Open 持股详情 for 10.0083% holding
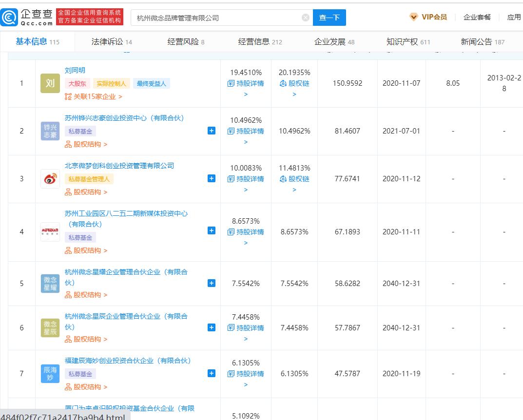Screen dimensions: 523x420 tap(246, 179)
